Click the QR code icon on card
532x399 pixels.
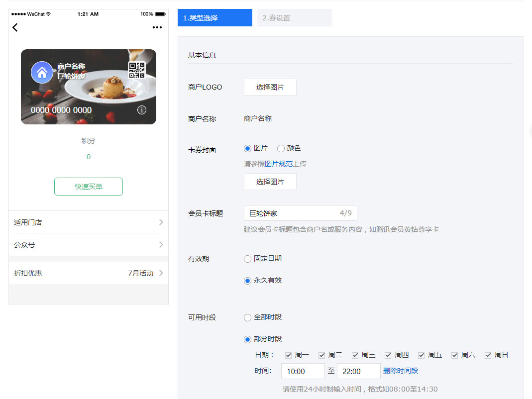click(137, 70)
